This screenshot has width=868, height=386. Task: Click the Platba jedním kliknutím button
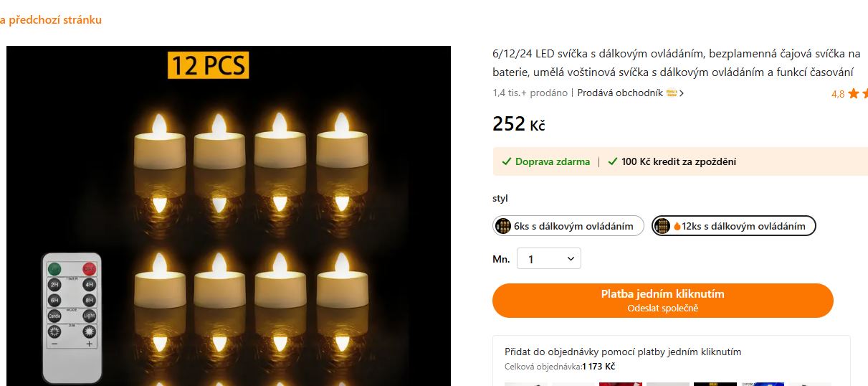point(662,301)
